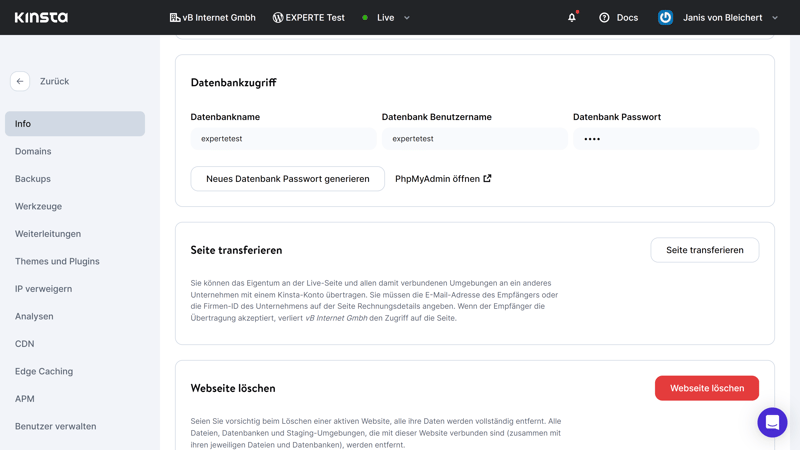Click the Docs help icon

pos(604,17)
